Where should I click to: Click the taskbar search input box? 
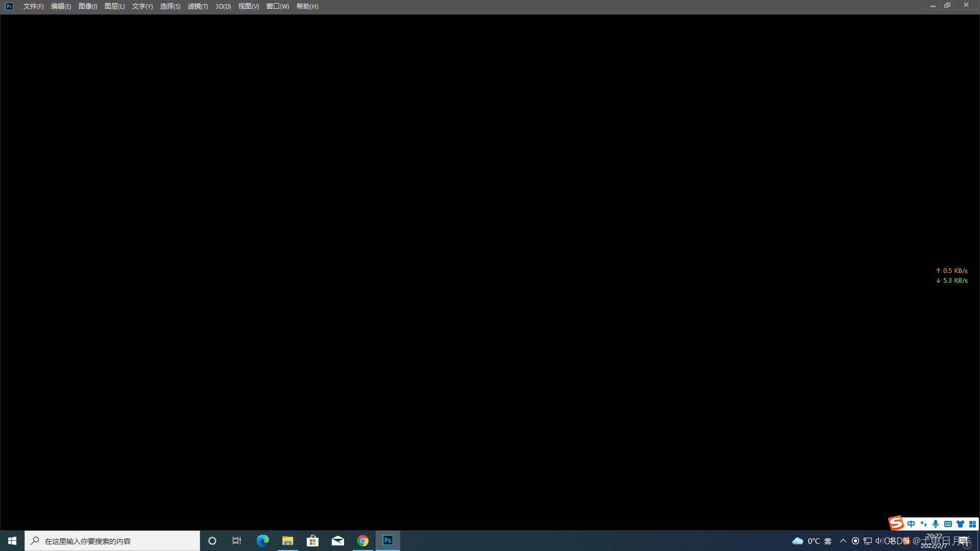point(112,541)
